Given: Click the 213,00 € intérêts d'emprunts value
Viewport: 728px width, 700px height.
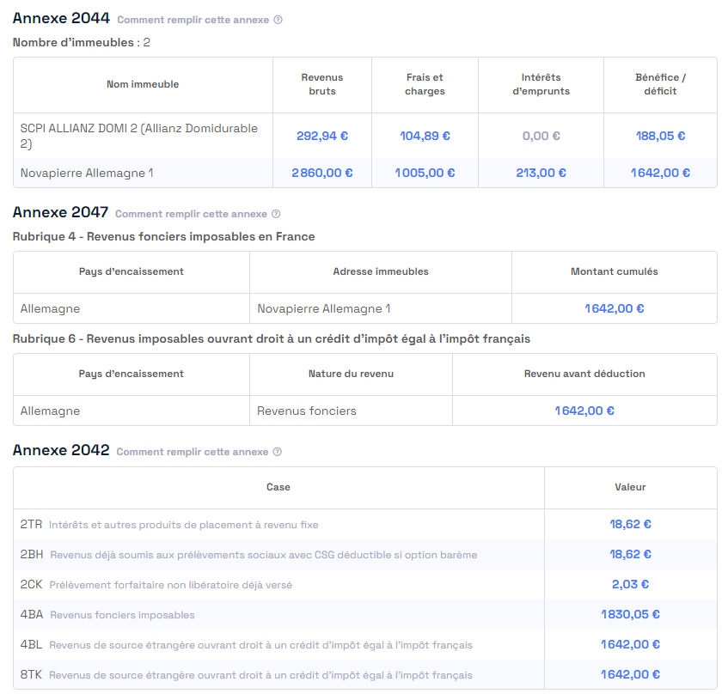Looking at the screenshot, I should pyautogui.click(x=541, y=173).
